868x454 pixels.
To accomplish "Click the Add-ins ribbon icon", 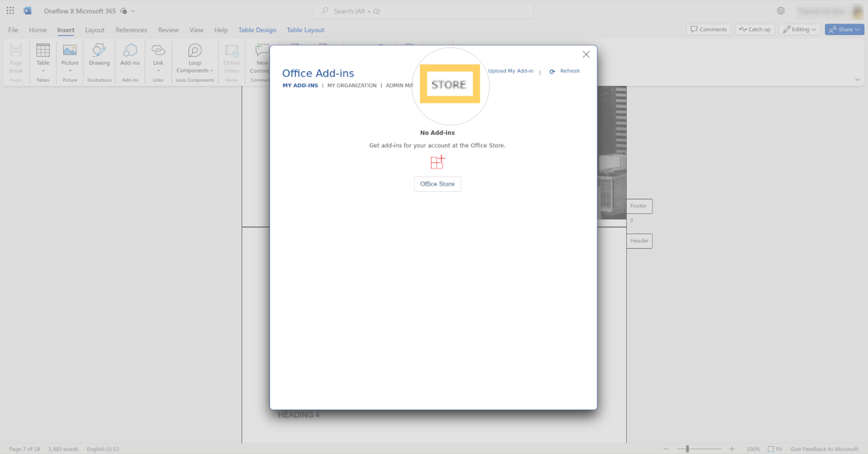I will (x=130, y=55).
